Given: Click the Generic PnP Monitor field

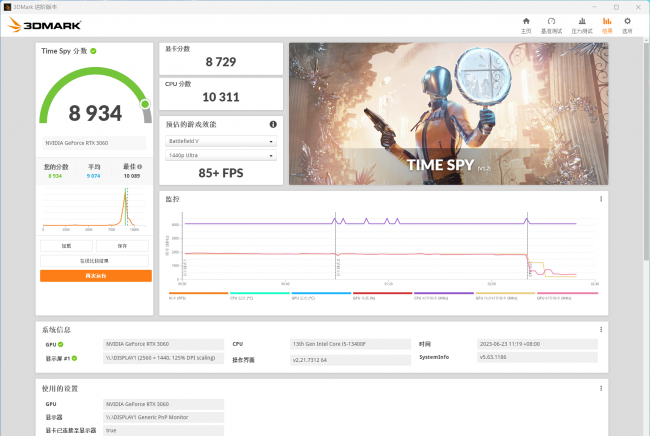Looking at the screenshot, I should (x=163, y=417).
